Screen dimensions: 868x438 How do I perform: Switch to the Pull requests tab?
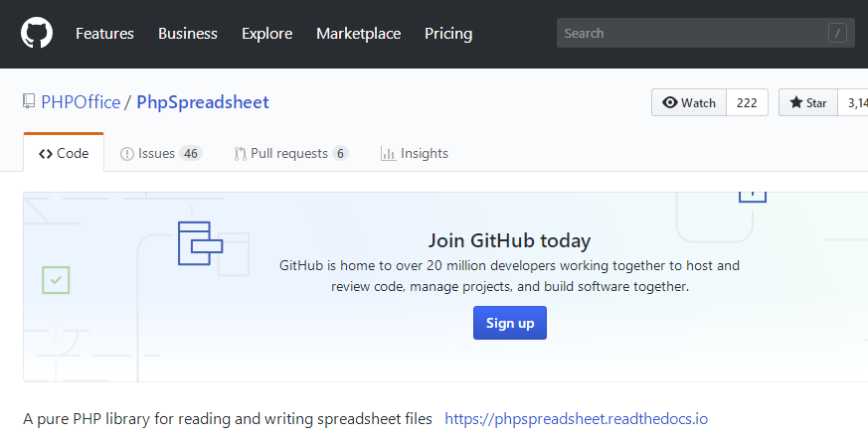291,153
